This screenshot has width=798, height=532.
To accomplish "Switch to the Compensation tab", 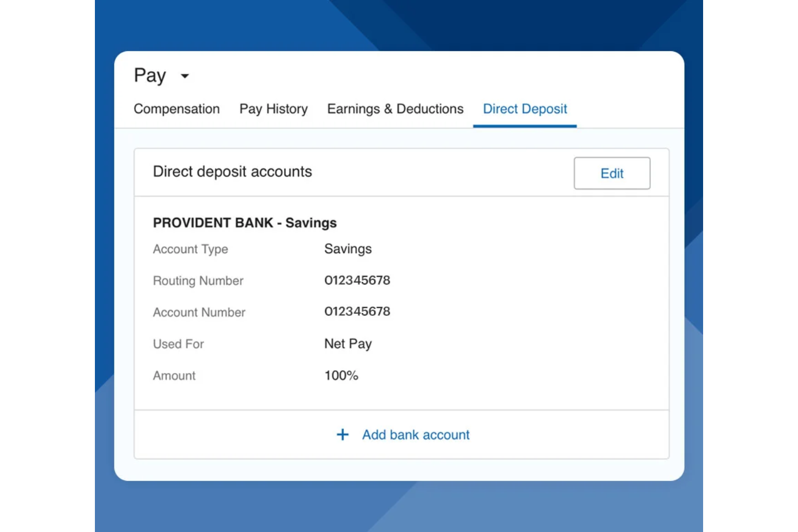I will pyautogui.click(x=176, y=109).
